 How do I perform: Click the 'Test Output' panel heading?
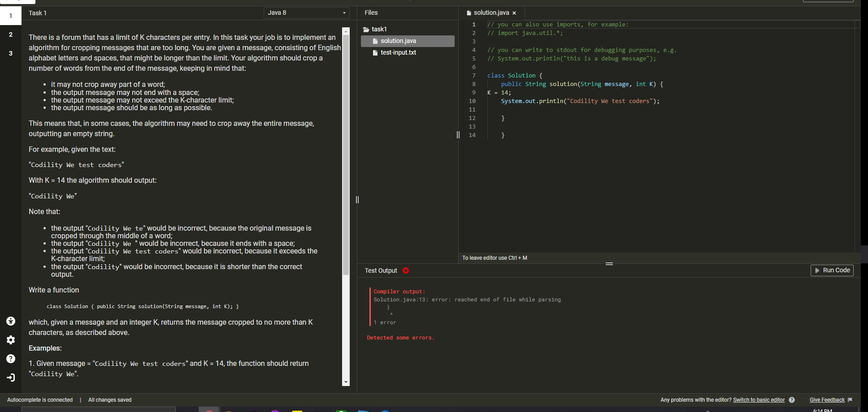[x=381, y=270]
